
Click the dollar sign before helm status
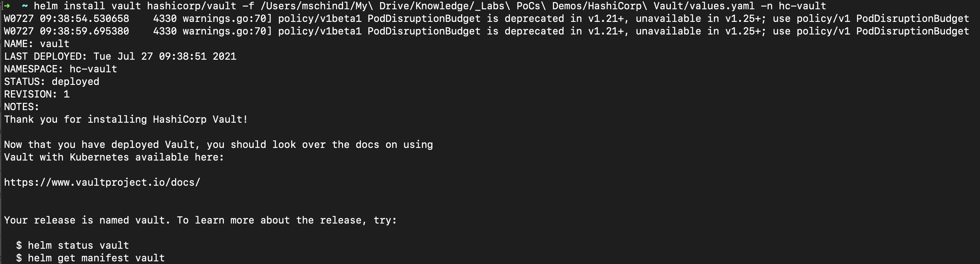pyautogui.click(x=19, y=245)
